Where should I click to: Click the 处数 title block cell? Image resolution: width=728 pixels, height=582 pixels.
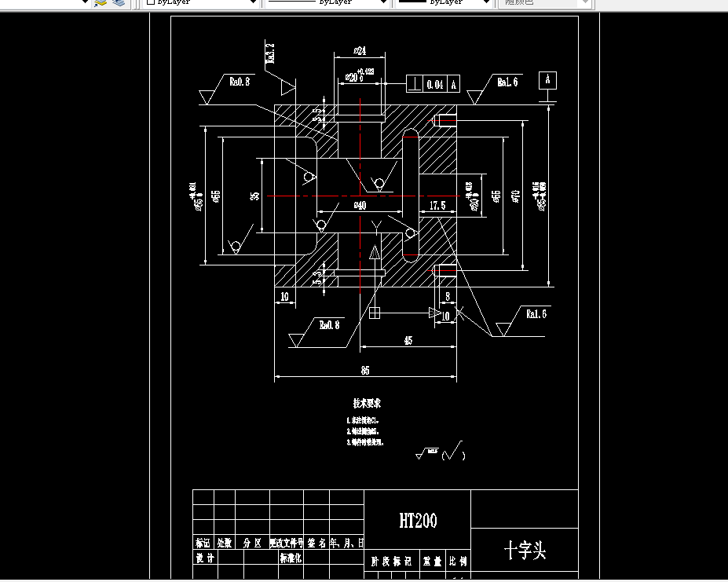pyautogui.click(x=225, y=543)
